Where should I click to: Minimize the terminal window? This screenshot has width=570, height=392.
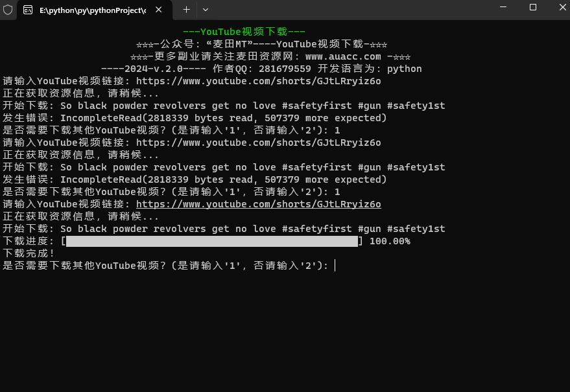click(503, 7)
